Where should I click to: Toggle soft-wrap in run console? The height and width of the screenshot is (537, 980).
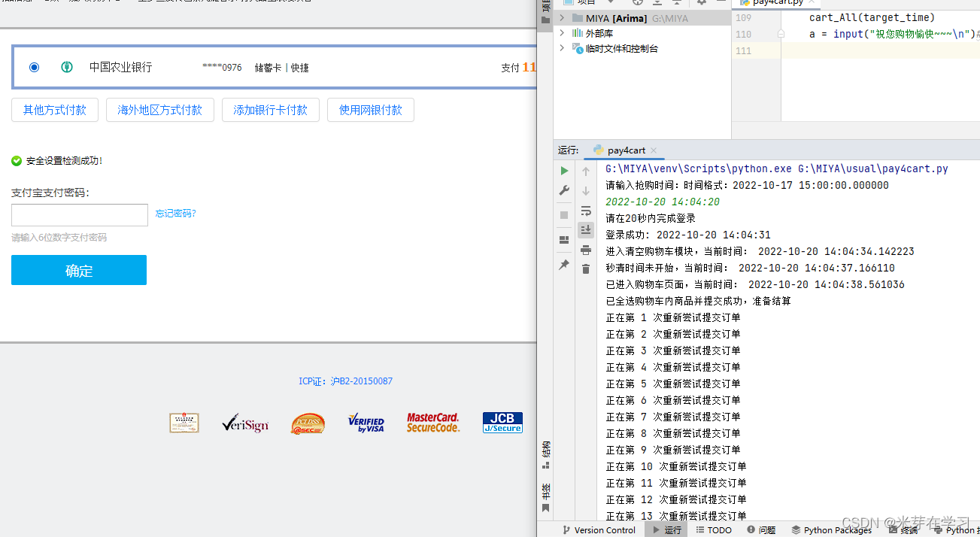tap(586, 211)
